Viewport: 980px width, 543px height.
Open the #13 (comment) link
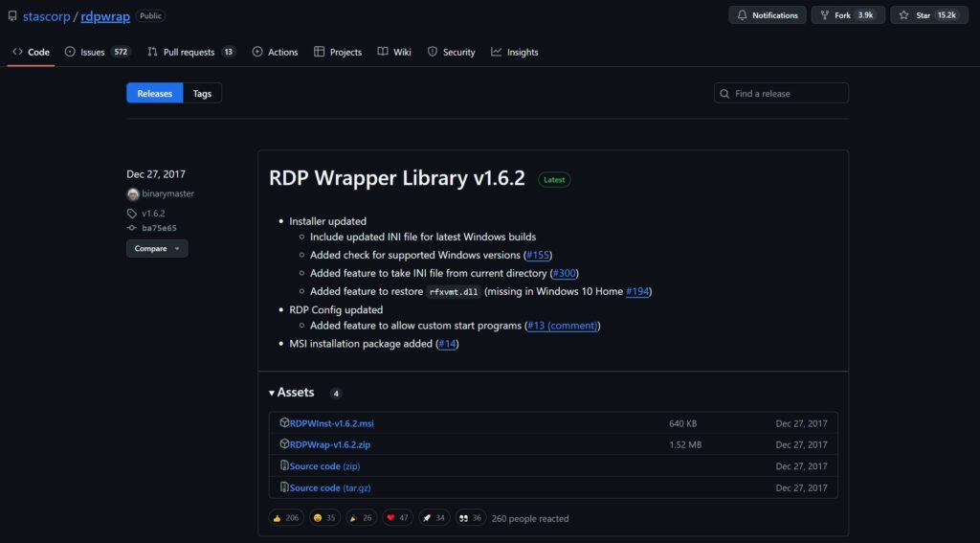tap(563, 326)
